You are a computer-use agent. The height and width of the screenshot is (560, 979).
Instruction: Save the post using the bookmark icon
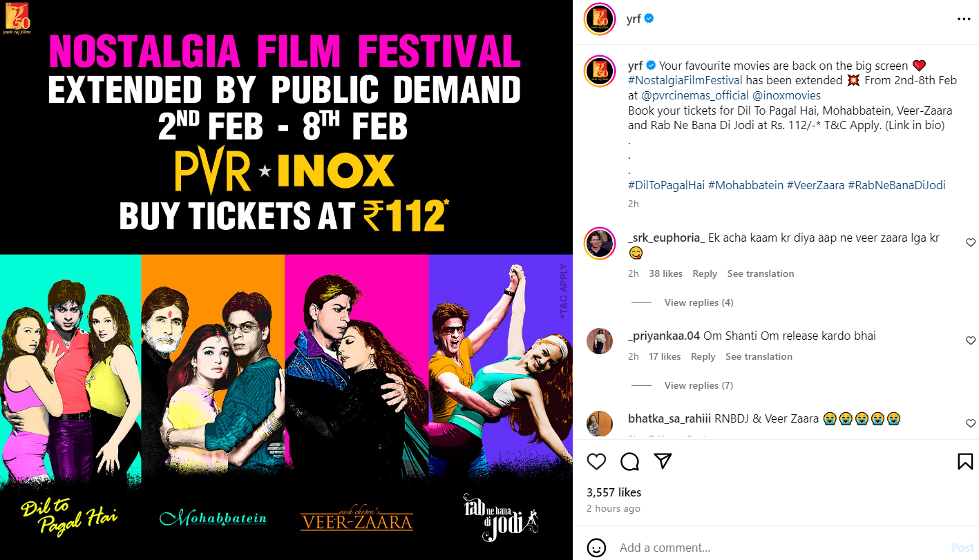(965, 461)
